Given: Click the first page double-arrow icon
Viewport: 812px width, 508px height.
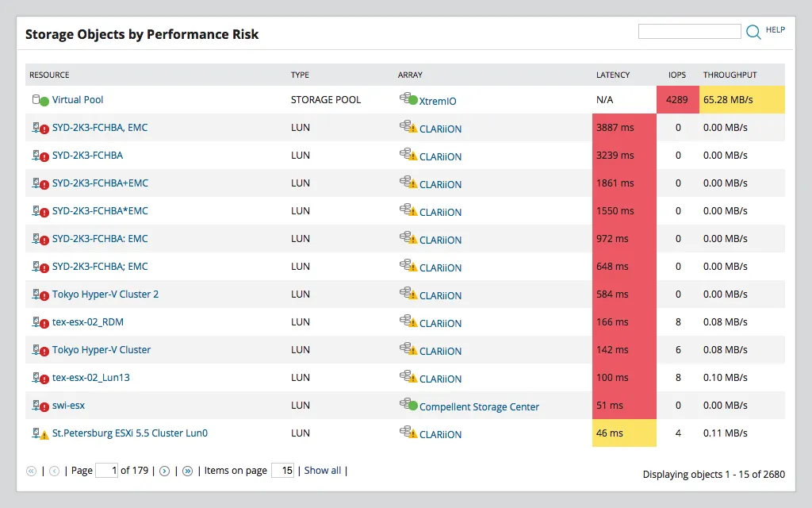Looking at the screenshot, I should point(31,470).
